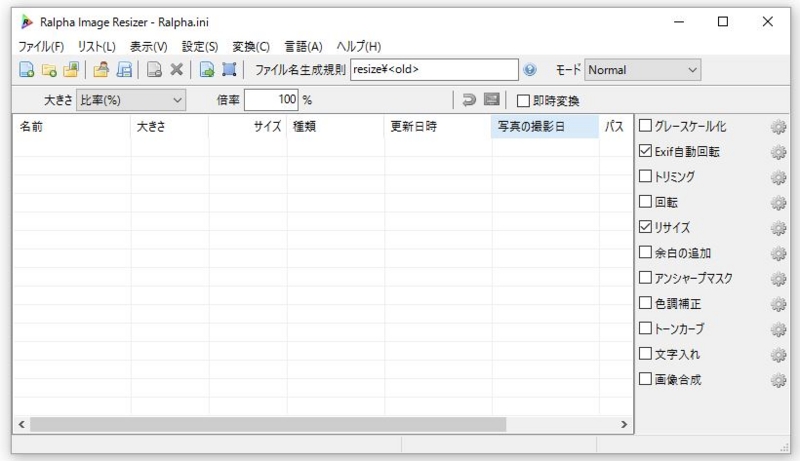The image size is (800, 461).
Task: Open the ファイル(F) menu
Action: point(41,46)
